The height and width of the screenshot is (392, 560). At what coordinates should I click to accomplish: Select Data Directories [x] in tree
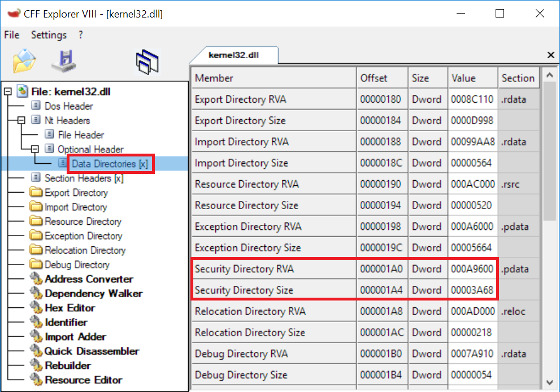coord(110,163)
